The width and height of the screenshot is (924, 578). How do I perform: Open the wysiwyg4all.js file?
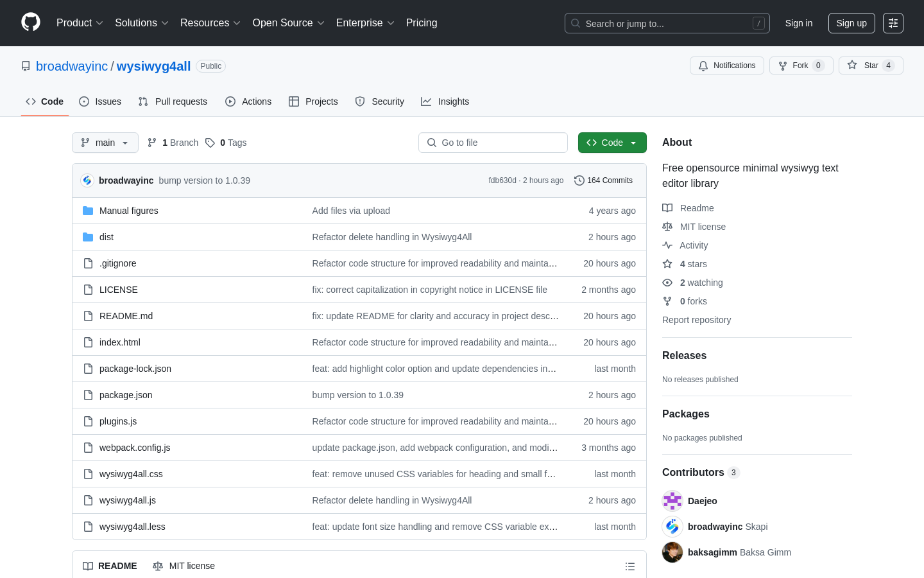pyautogui.click(x=128, y=500)
